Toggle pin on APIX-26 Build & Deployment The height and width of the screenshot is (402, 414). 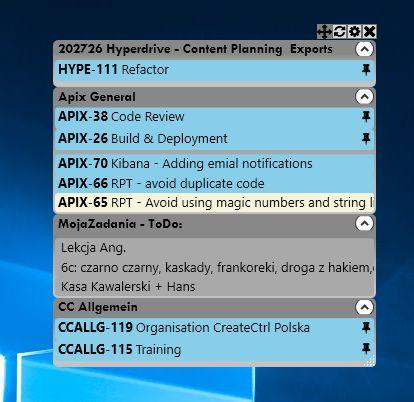(x=366, y=138)
